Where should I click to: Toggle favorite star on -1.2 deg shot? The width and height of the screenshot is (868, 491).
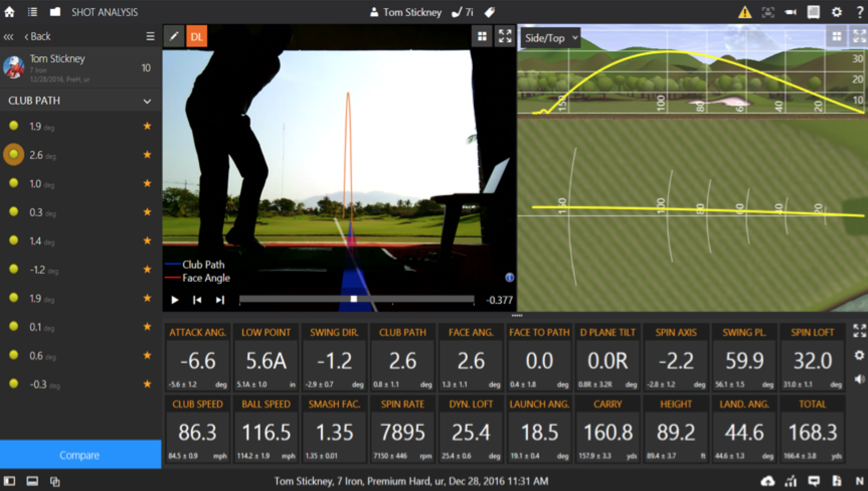pyautogui.click(x=147, y=269)
